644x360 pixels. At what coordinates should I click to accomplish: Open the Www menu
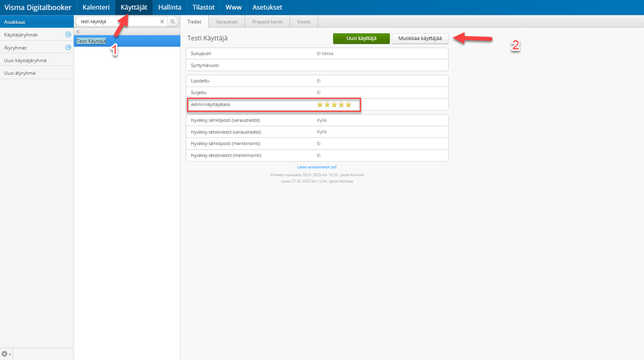pos(233,7)
